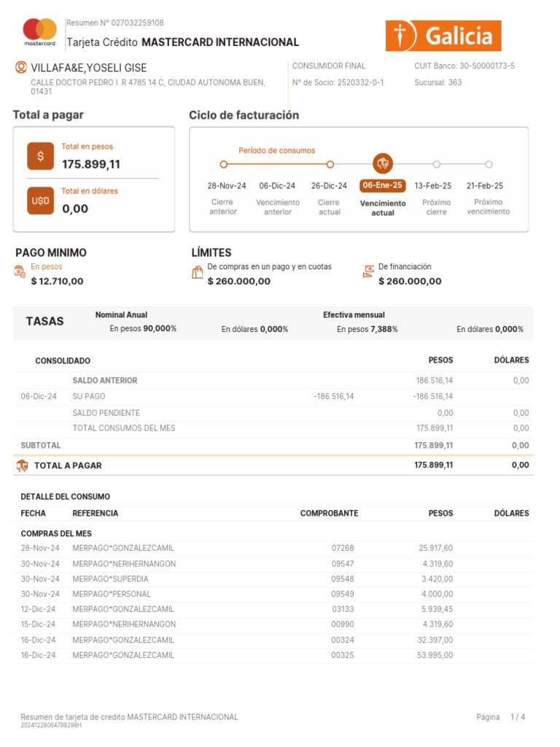560x747 pixels.
Task: Click the amount 25.917,60
Action: click(436, 548)
